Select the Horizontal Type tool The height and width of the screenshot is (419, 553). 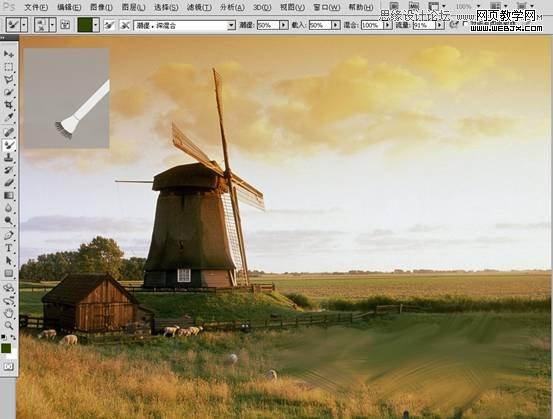coord(8,248)
